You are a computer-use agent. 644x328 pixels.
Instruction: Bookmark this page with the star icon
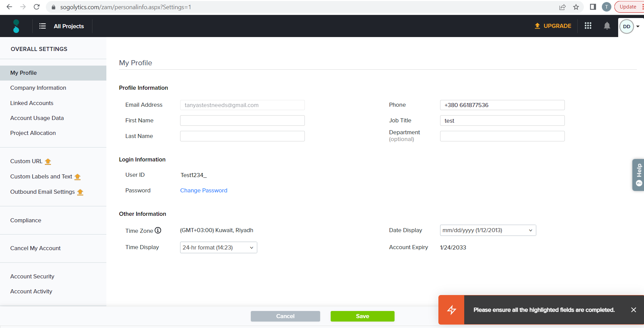576,7
